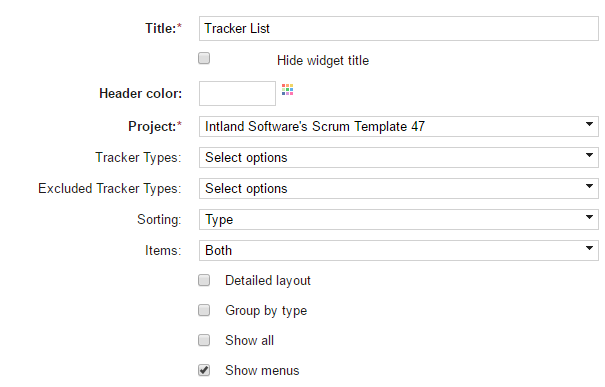Enable Group by type checkbox

(x=204, y=310)
